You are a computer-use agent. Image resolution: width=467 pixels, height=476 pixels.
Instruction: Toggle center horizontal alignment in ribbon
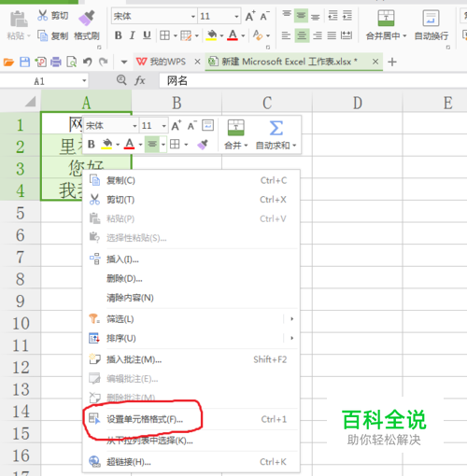[302, 35]
